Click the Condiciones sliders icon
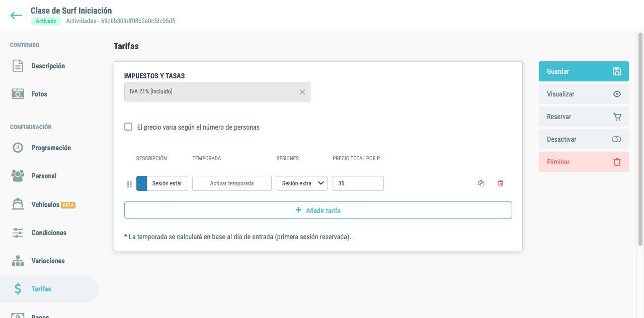Screen dimensions: 644x318 tap(18, 233)
